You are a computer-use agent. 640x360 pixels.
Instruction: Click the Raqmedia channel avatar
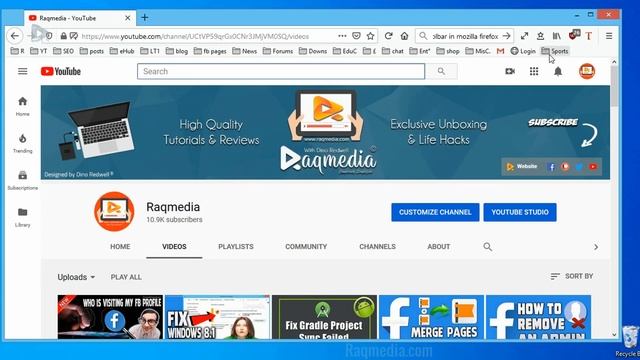[x=114, y=211]
